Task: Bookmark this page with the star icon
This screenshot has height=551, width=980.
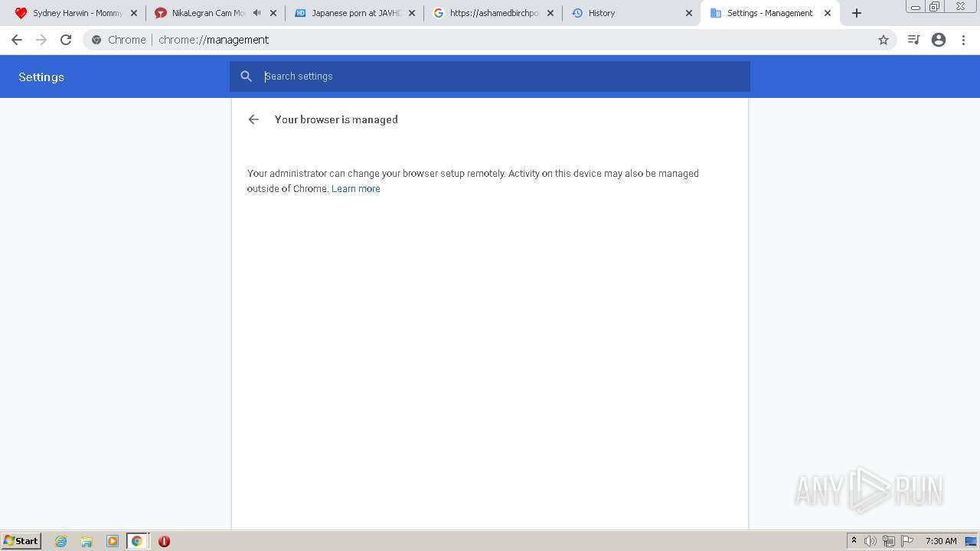Action: [x=884, y=40]
